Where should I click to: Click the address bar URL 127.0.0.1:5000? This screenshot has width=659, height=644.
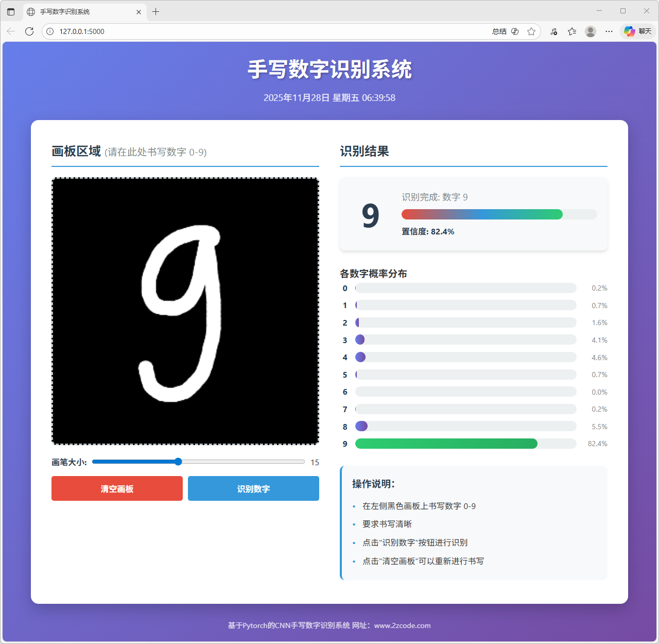(x=82, y=31)
